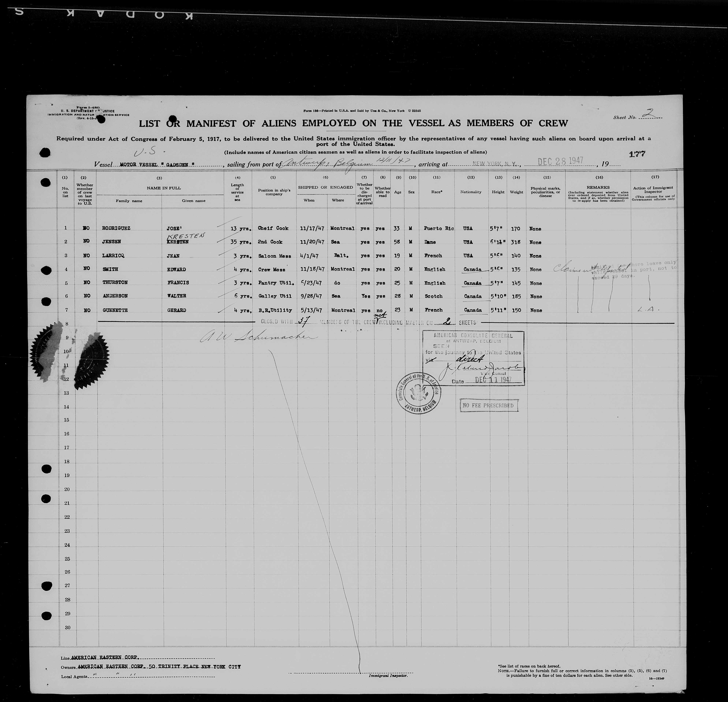Select length of service 35 yrs.

[241, 242]
